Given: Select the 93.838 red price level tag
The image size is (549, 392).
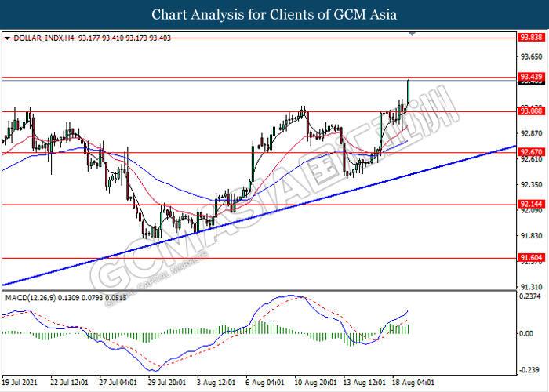Looking at the screenshot, I should point(531,37).
